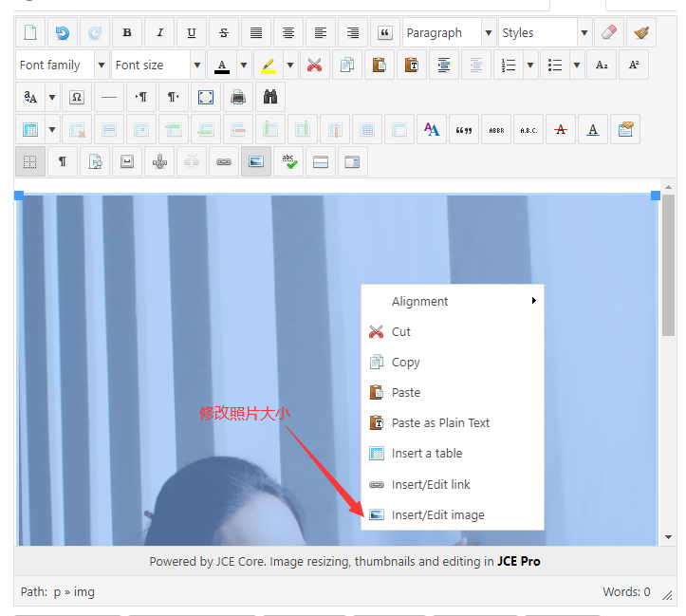Click the blockquote icon

pyautogui.click(x=385, y=33)
